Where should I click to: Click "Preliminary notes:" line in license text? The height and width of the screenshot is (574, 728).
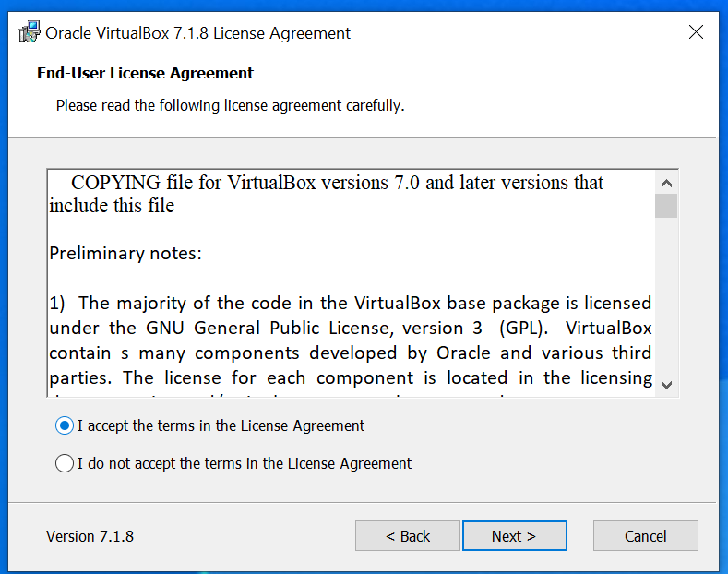point(125,254)
